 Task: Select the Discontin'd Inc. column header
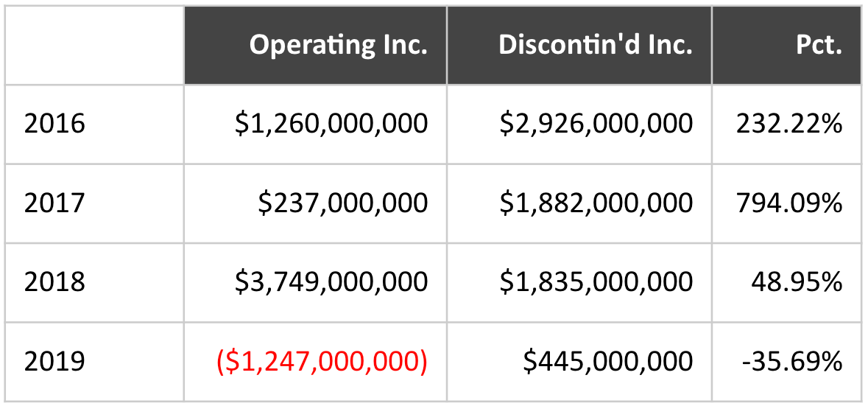(595, 45)
